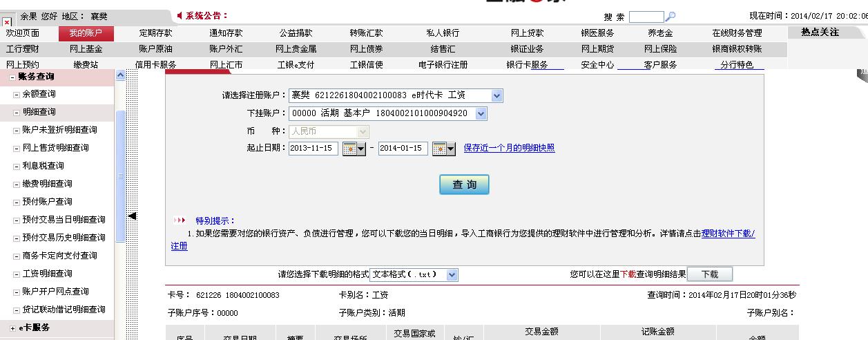Open the 客户服务 menu

(660, 65)
